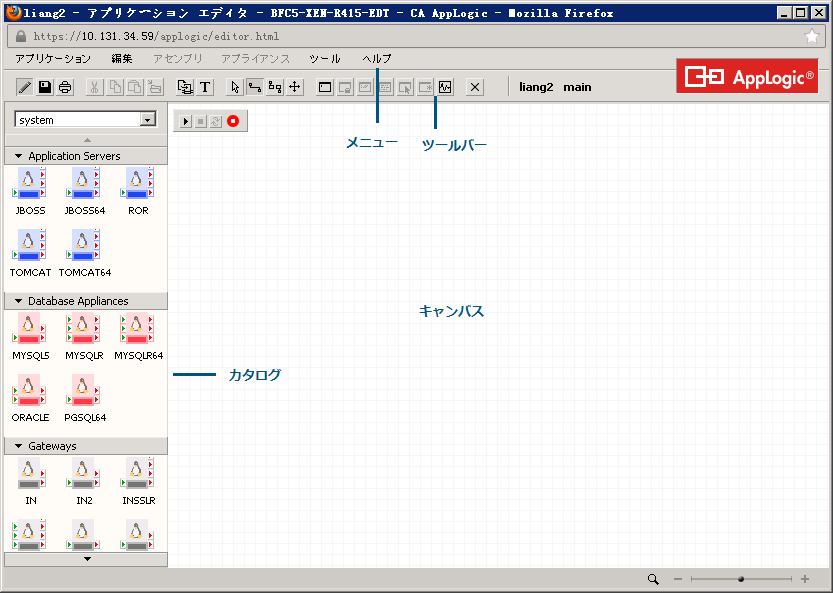Open the アセンブリ menu
833x593 pixels.
[178, 59]
